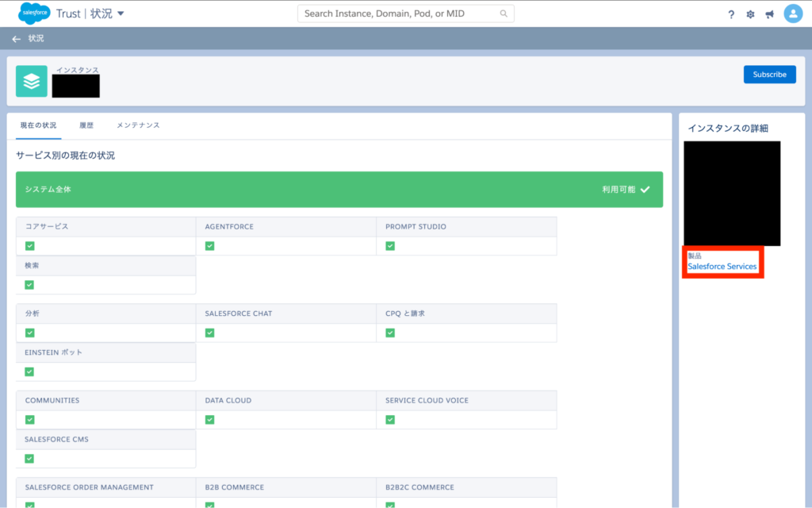This screenshot has width=812, height=508.
Task: Focus the Search Instance, Domain, Pod input
Action: (x=405, y=13)
